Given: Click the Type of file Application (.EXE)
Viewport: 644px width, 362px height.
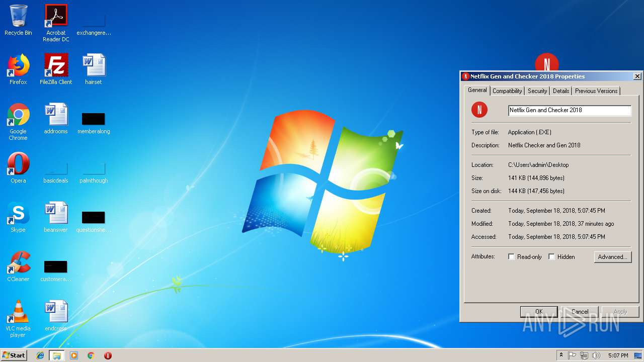Looking at the screenshot, I should click(530, 132).
